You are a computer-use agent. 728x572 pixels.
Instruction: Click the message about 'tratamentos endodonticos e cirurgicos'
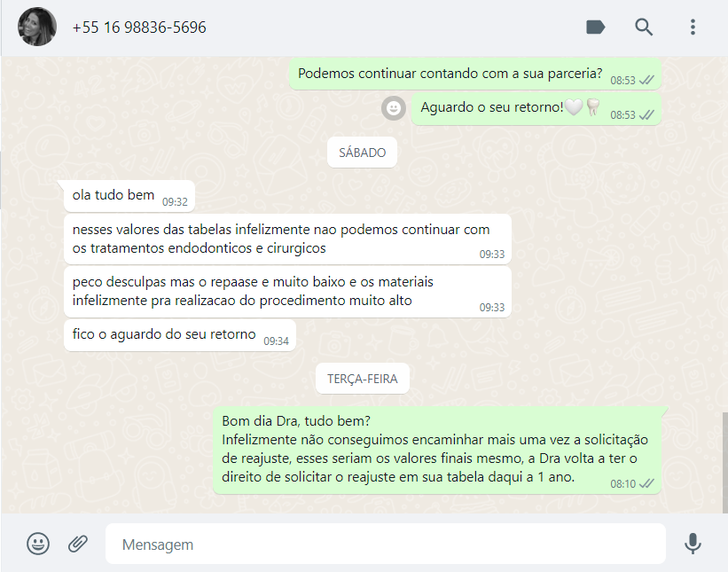tap(287, 239)
